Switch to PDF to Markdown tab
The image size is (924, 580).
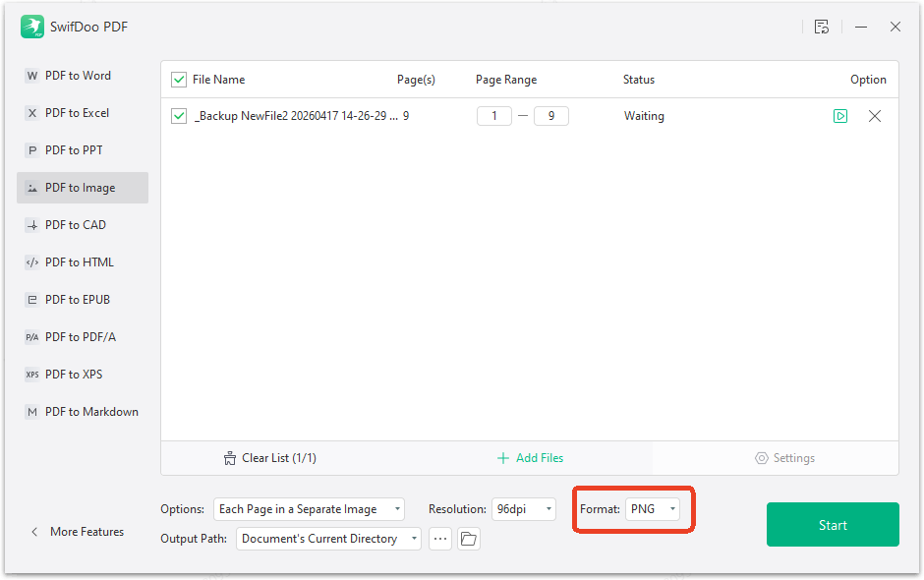point(83,412)
